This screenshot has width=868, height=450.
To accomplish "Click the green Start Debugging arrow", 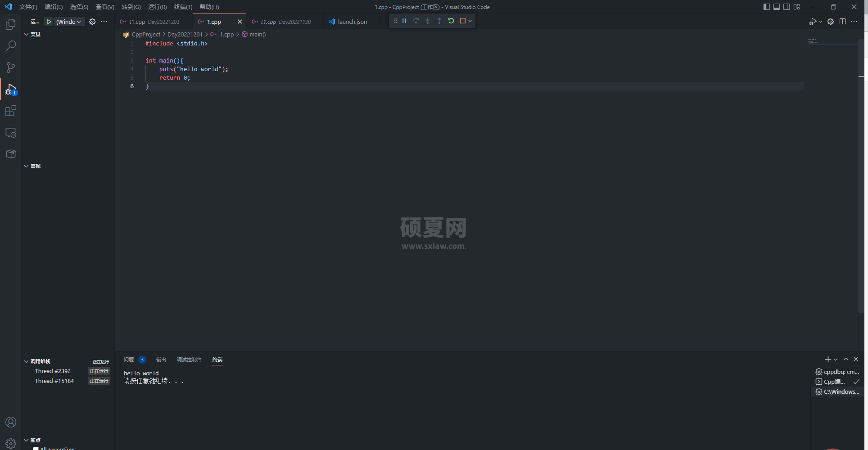I will tap(49, 22).
